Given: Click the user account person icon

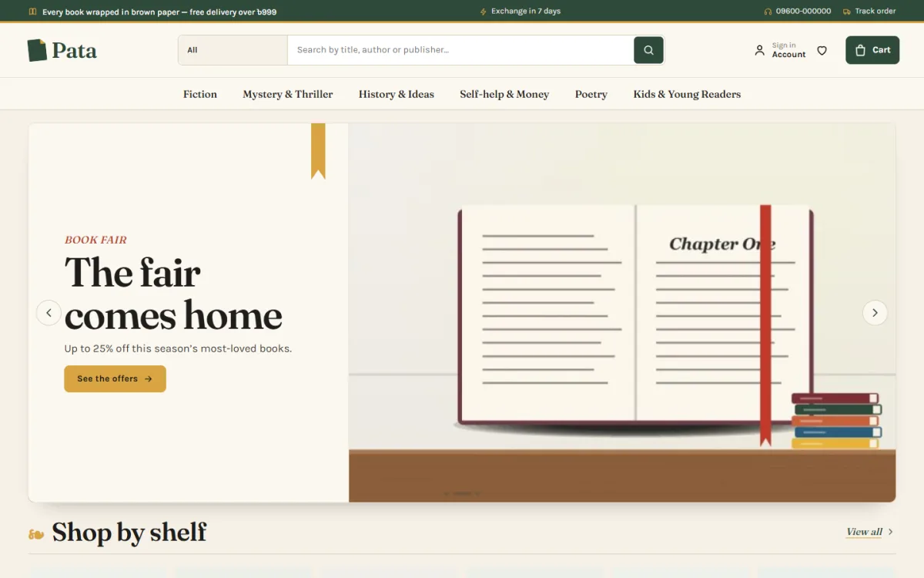Looking at the screenshot, I should pyautogui.click(x=759, y=50).
